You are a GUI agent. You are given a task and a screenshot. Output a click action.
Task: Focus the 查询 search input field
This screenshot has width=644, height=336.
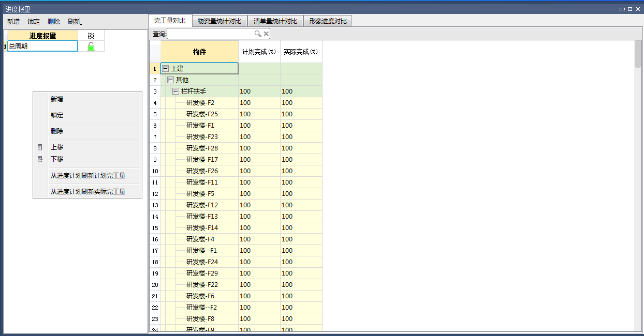[x=210, y=34]
